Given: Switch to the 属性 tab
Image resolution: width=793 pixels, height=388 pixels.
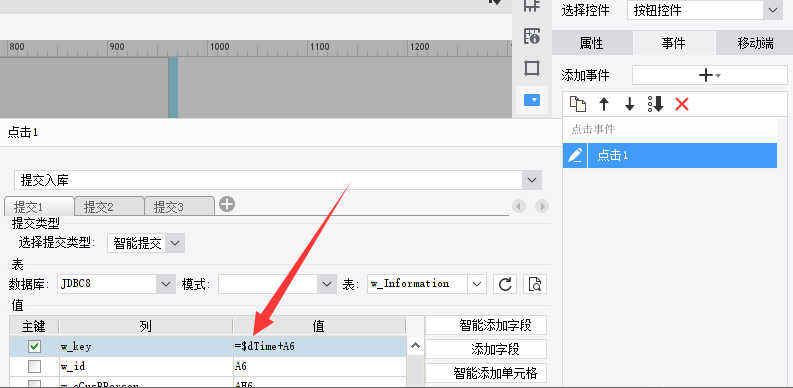Looking at the screenshot, I should pyautogui.click(x=592, y=43).
